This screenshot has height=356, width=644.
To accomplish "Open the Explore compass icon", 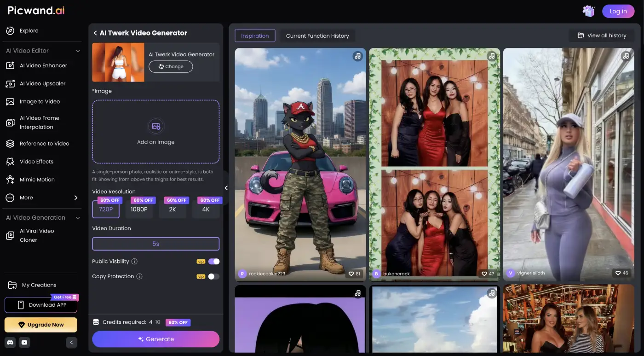I will tap(10, 30).
